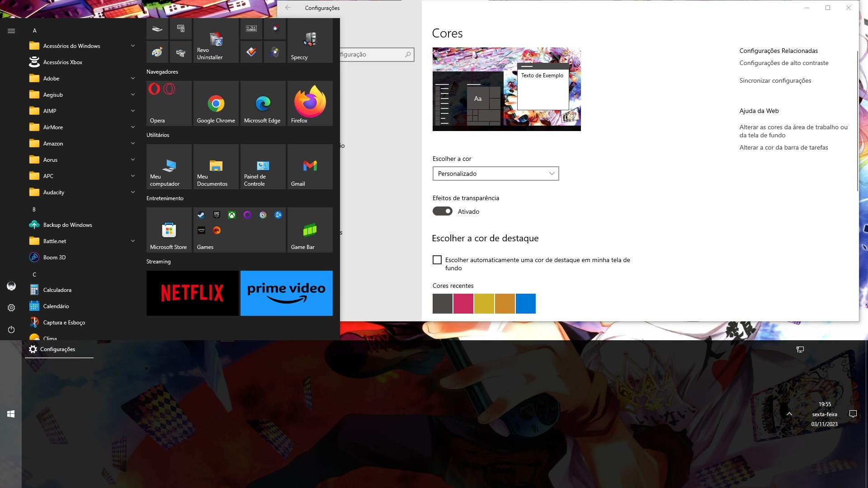Click the H.264 encoder small tile

251,29
